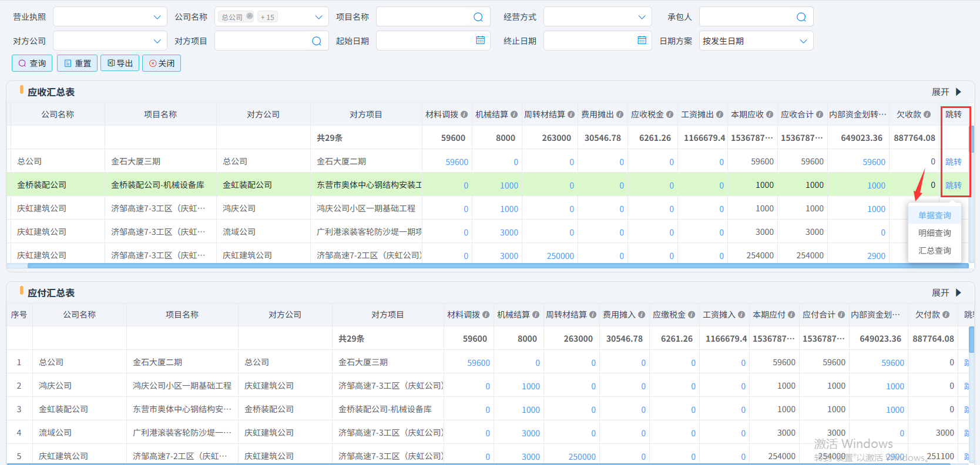Open calendar icon for 起始日期
The height and width of the screenshot is (465, 980).
pos(480,41)
